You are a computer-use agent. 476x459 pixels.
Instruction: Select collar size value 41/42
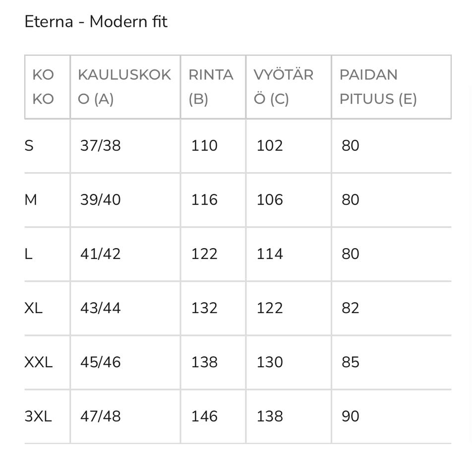pyautogui.click(x=100, y=254)
